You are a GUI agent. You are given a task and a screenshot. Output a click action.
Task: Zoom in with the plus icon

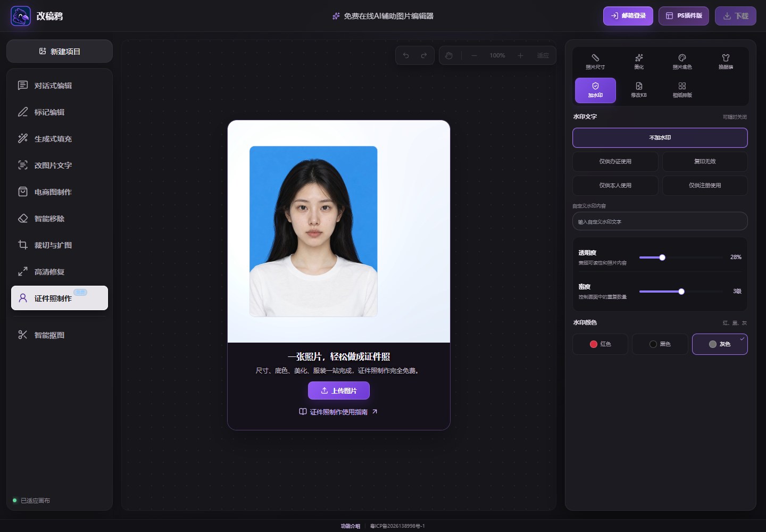[x=520, y=55]
